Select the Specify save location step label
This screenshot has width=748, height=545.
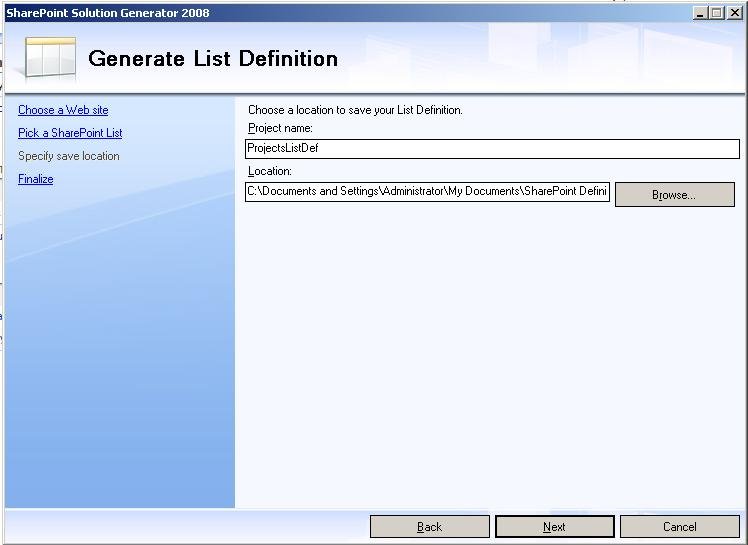pos(69,156)
